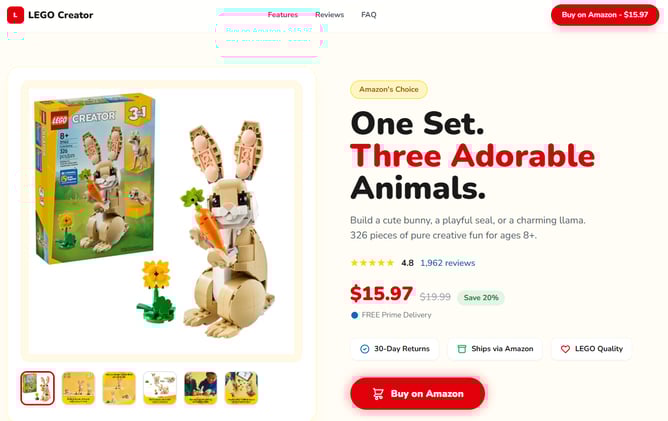The height and width of the screenshot is (421, 668).
Task: Open the Features nav item
Action: 283,15
